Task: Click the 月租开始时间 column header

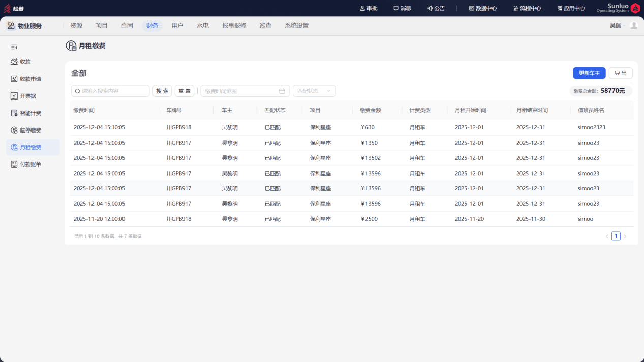Action: tap(470, 110)
